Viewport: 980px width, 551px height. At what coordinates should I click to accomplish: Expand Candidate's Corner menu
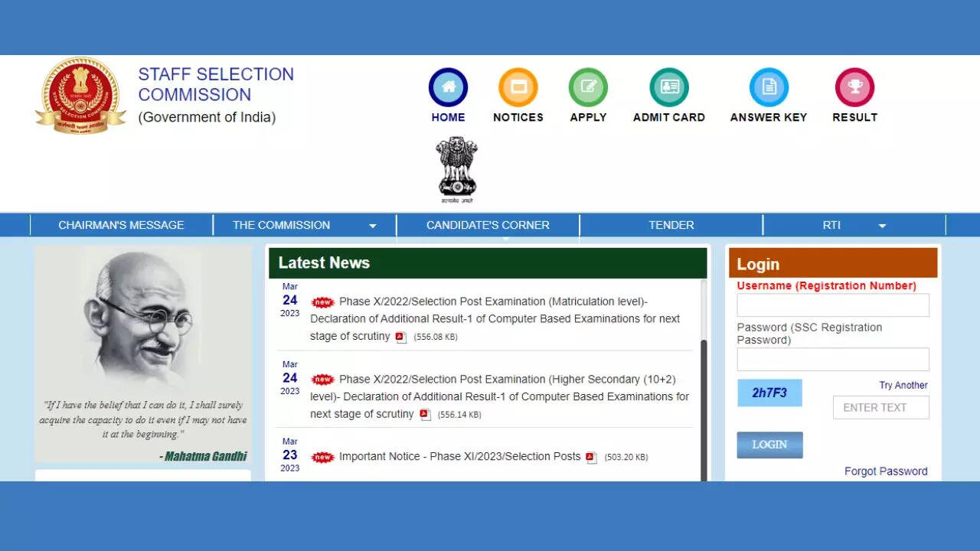pyautogui.click(x=488, y=225)
